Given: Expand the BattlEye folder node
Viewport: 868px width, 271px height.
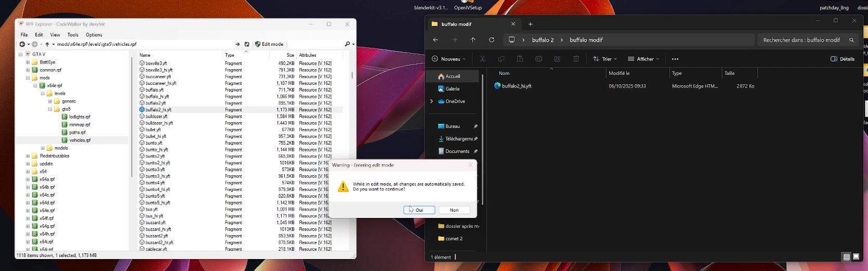Looking at the screenshot, I should pyautogui.click(x=28, y=62).
